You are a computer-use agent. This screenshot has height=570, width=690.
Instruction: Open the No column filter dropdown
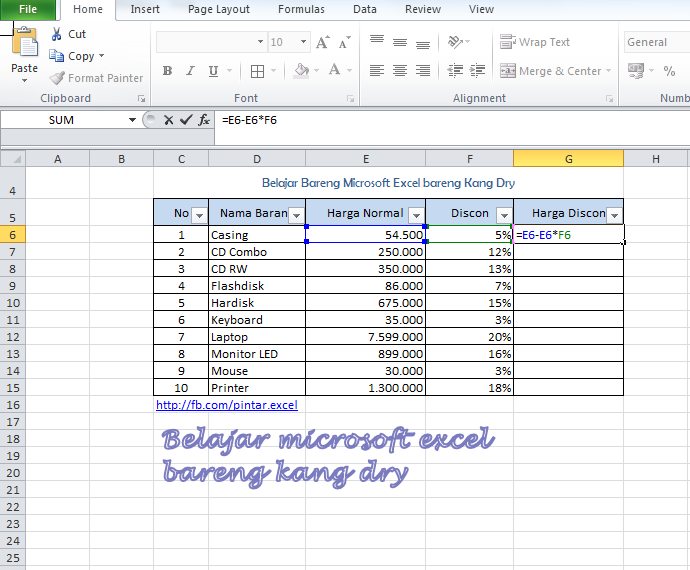199,215
